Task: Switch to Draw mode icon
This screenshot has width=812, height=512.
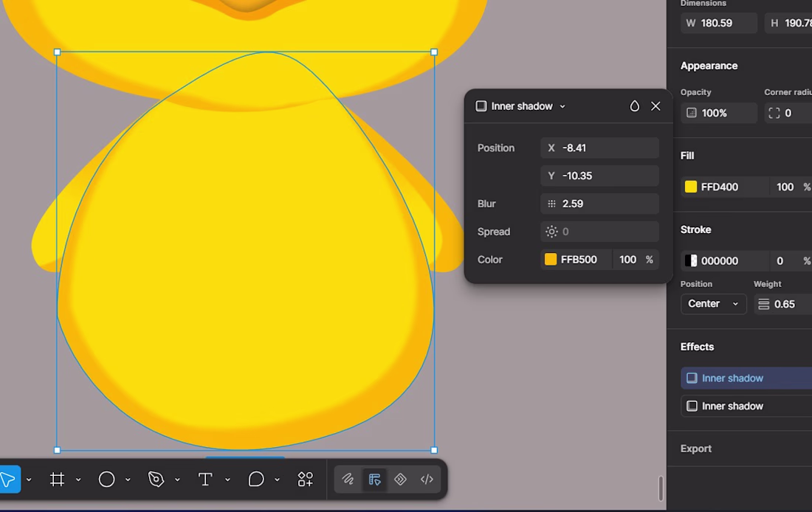Action: [x=348, y=480]
